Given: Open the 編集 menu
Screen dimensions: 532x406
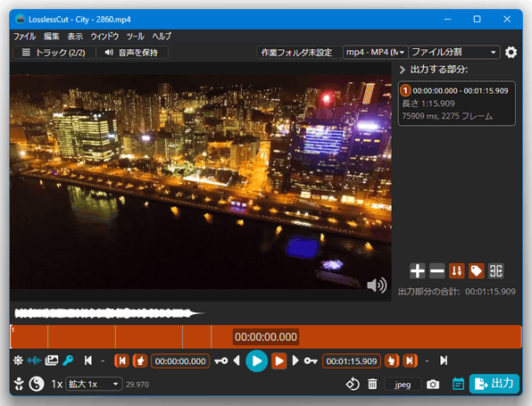Looking at the screenshot, I should tap(51, 37).
